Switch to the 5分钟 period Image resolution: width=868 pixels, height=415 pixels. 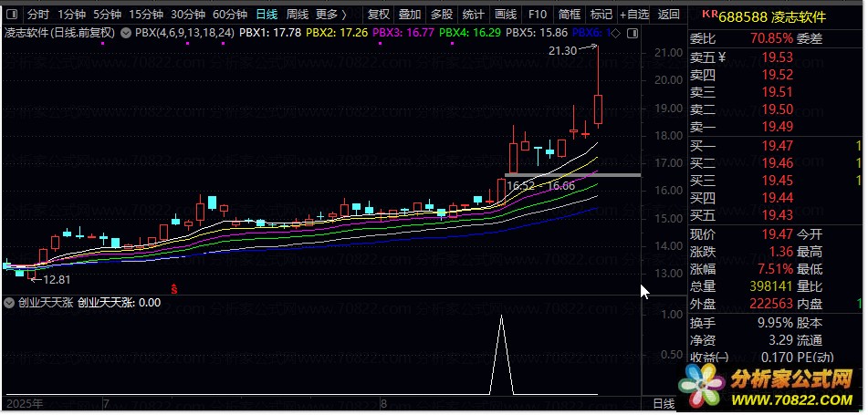coord(107,14)
